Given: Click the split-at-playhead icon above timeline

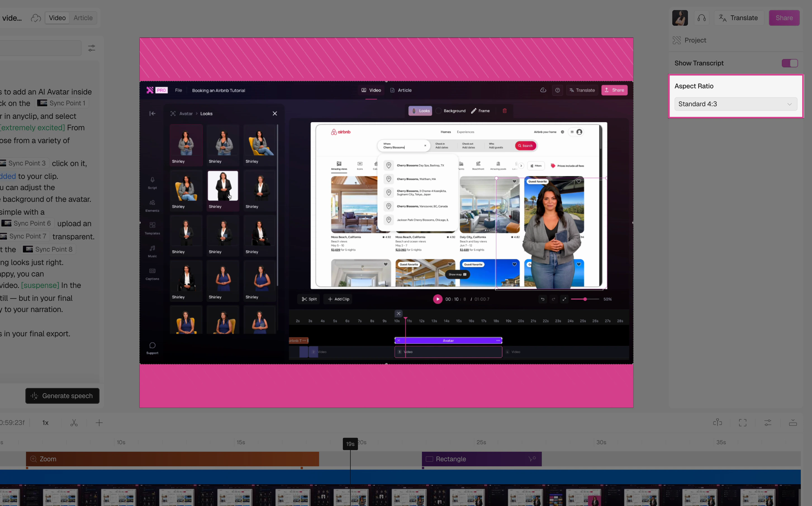Looking at the screenshot, I should point(717,423).
